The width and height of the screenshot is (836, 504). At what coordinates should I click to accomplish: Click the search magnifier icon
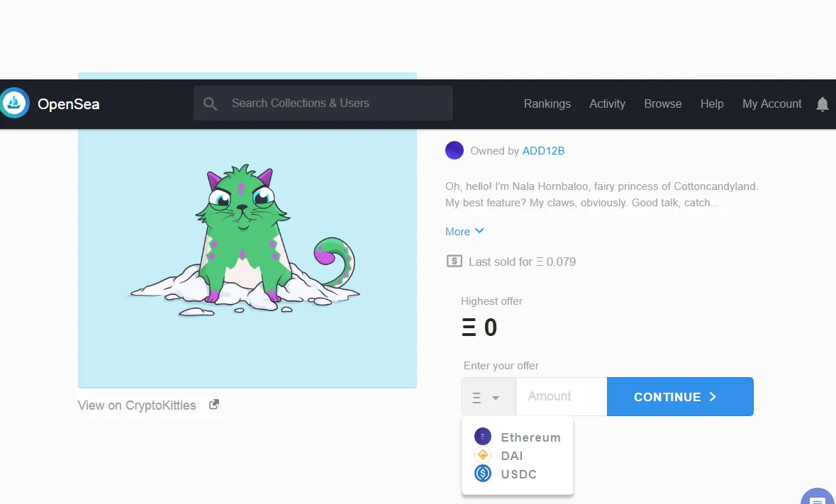(x=210, y=104)
